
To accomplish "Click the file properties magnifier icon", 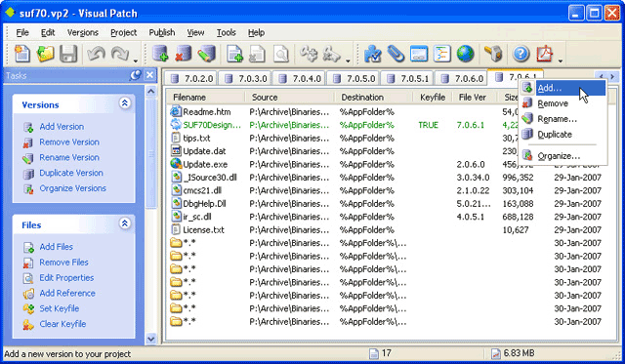I will tap(280, 54).
